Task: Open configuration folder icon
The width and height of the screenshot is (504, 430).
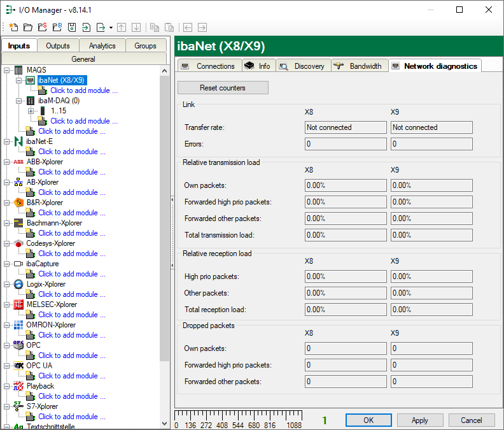Action: pyautogui.click(x=28, y=27)
